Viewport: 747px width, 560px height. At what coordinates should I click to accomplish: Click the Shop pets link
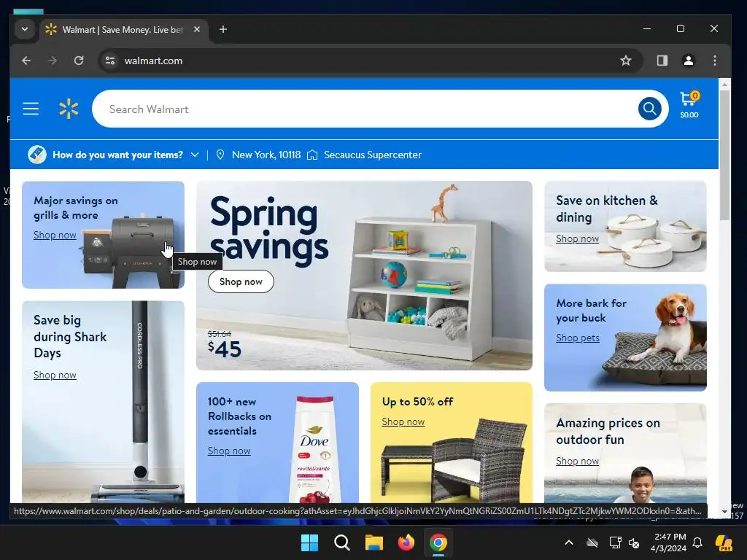click(x=578, y=338)
